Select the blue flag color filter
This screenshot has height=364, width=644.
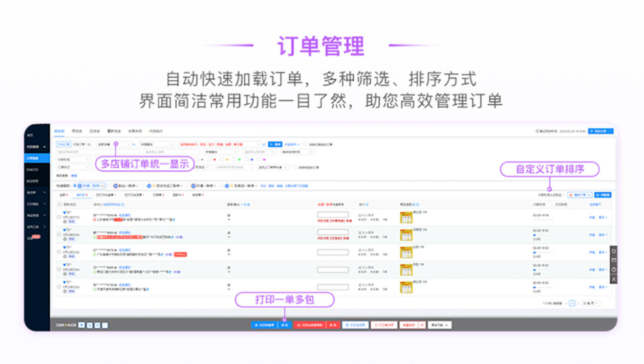[x=251, y=160]
